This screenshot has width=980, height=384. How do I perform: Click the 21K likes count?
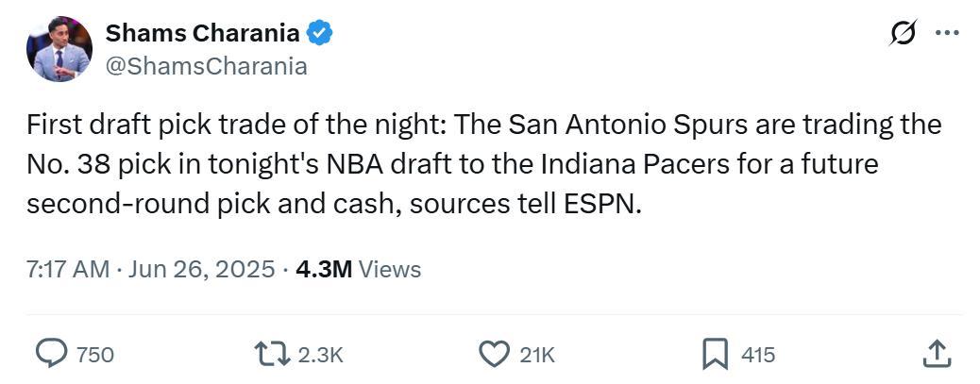pyautogui.click(x=537, y=355)
